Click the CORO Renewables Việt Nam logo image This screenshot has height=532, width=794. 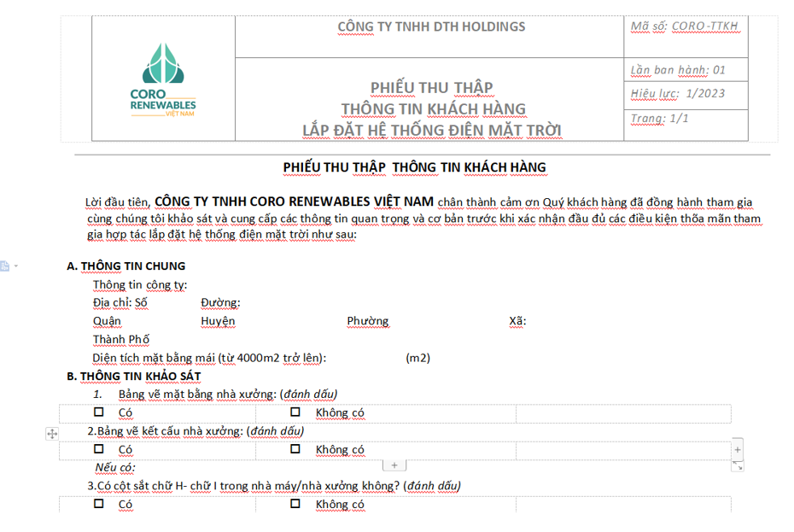pyautogui.click(x=163, y=80)
